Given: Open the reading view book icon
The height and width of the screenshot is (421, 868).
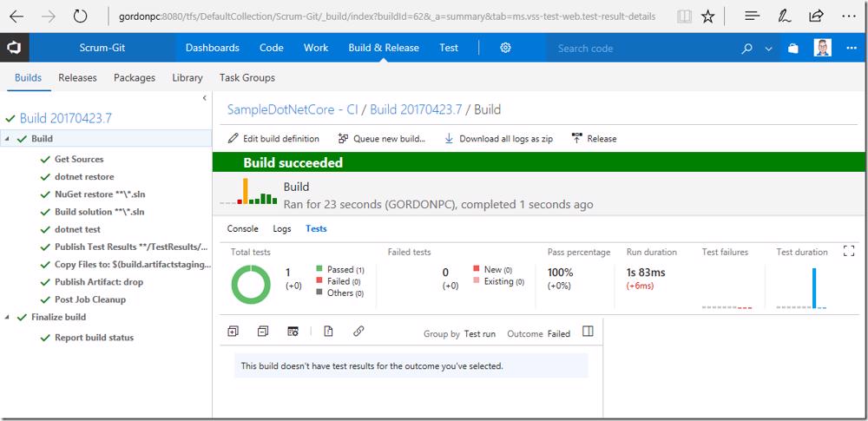Looking at the screenshot, I should point(684,16).
